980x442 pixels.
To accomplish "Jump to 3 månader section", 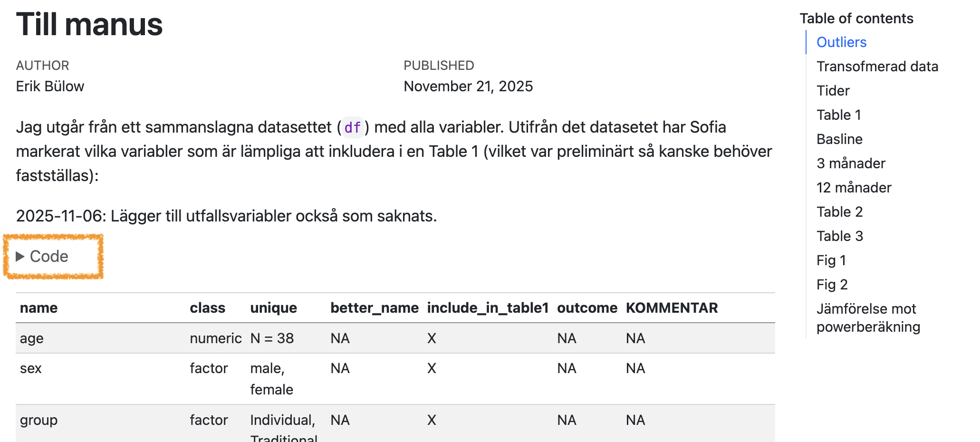I will [851, 163].
